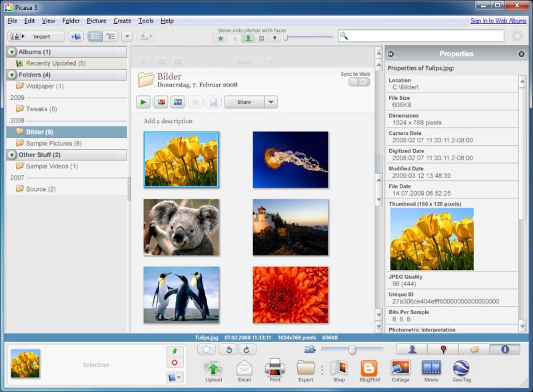Open the add to album dropdown
Image resolution: width=533 pixels, height=392 pixels.
(x=175, y=377)
